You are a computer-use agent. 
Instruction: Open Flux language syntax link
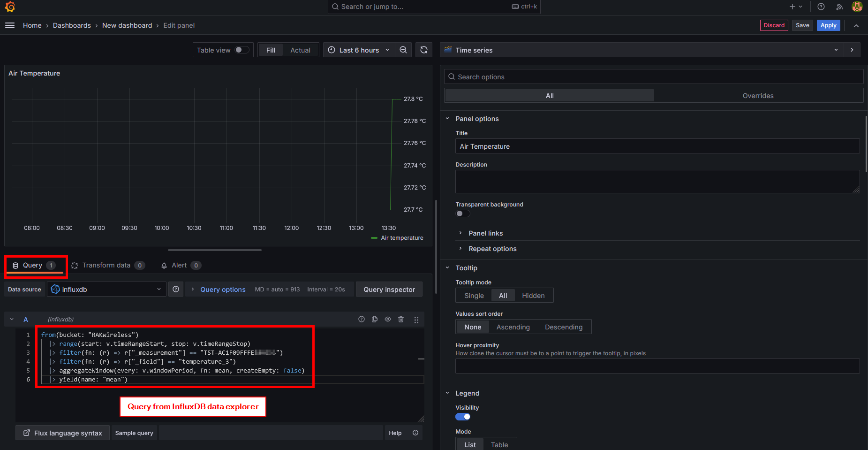tap(62, 433)
